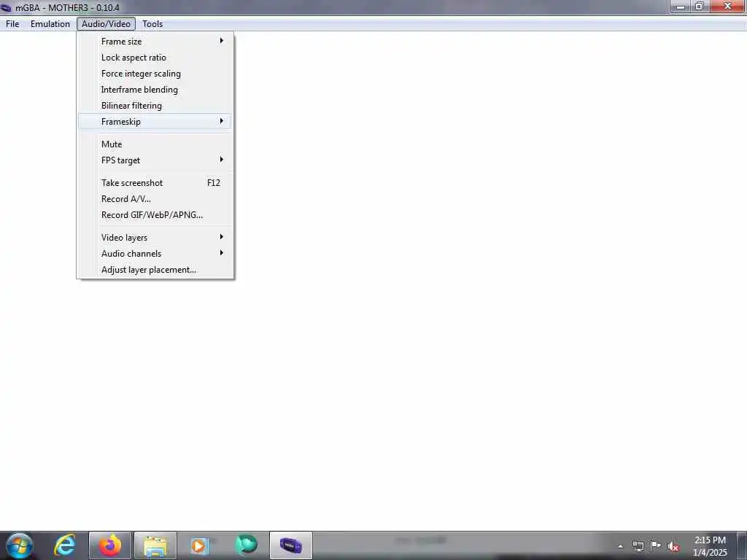This screenshot has width=747, height=560.
Task: Open the clock showing 2:15 PM
Action: (x=710, y=546)
